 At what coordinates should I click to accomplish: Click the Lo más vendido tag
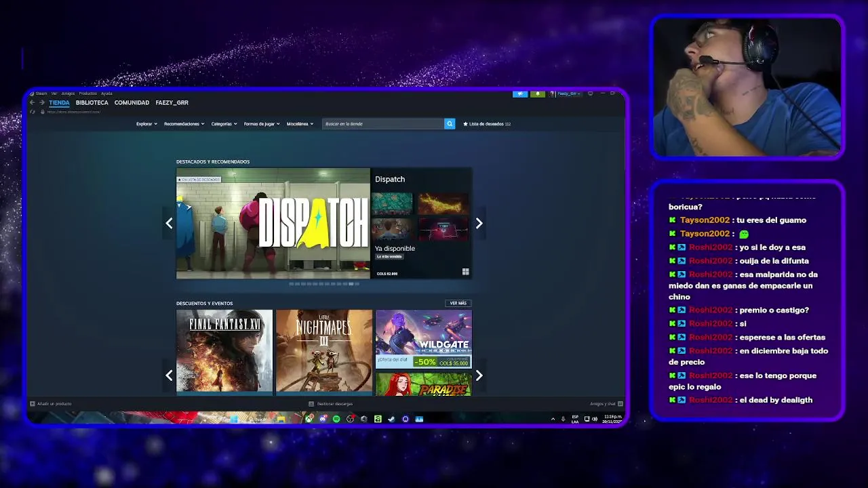coord(389,256)
